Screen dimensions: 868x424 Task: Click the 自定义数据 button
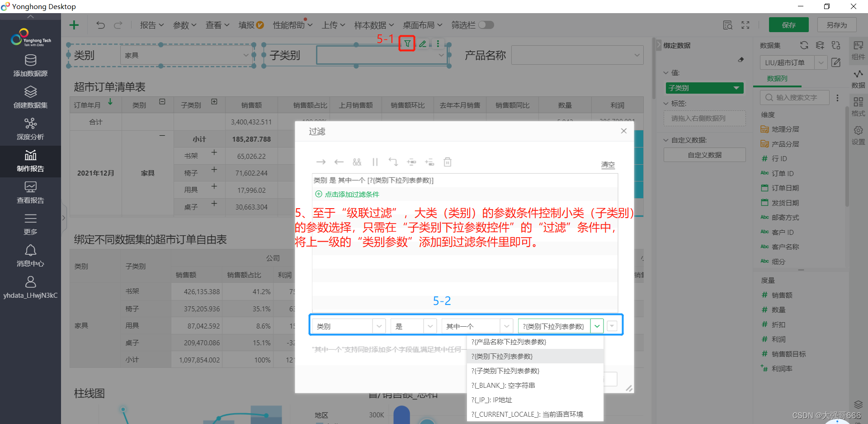pyautogui.click(x=704, y=155)
